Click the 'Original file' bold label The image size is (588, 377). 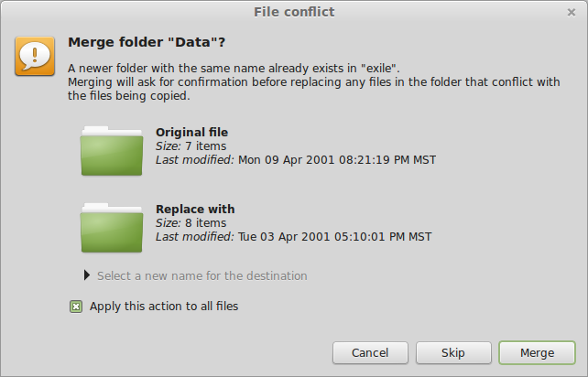pos(192,133)
